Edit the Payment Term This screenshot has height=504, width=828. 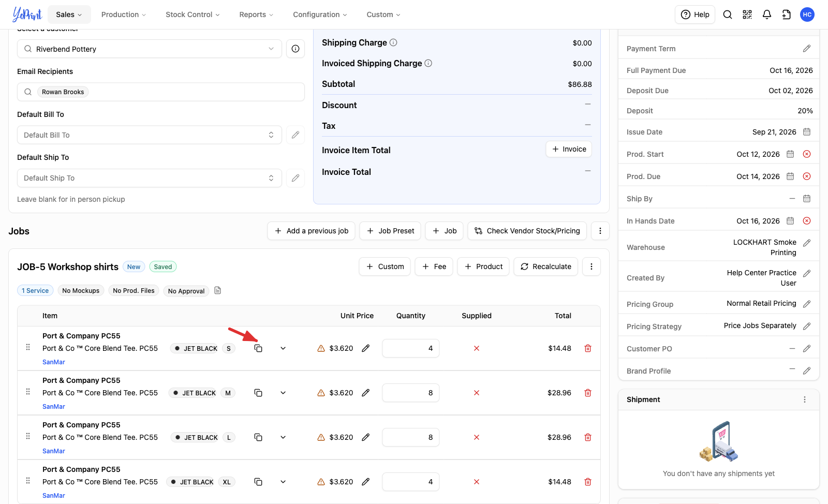click(x=807, y=49)
